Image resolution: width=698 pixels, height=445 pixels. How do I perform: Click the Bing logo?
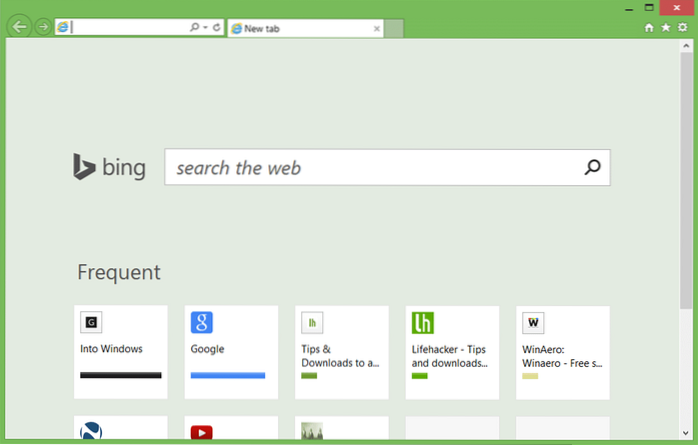click(109, 167)
